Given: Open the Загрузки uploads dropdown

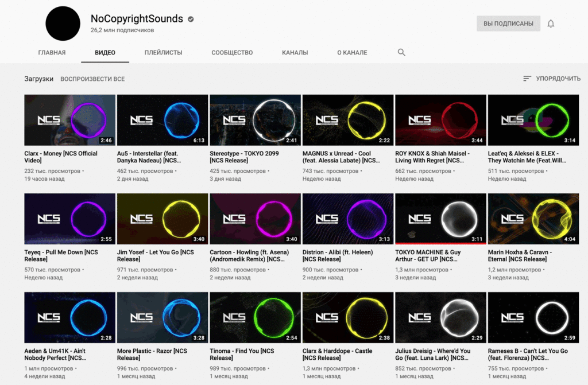Looking at the screenshot, I should [x=38, y=79].
